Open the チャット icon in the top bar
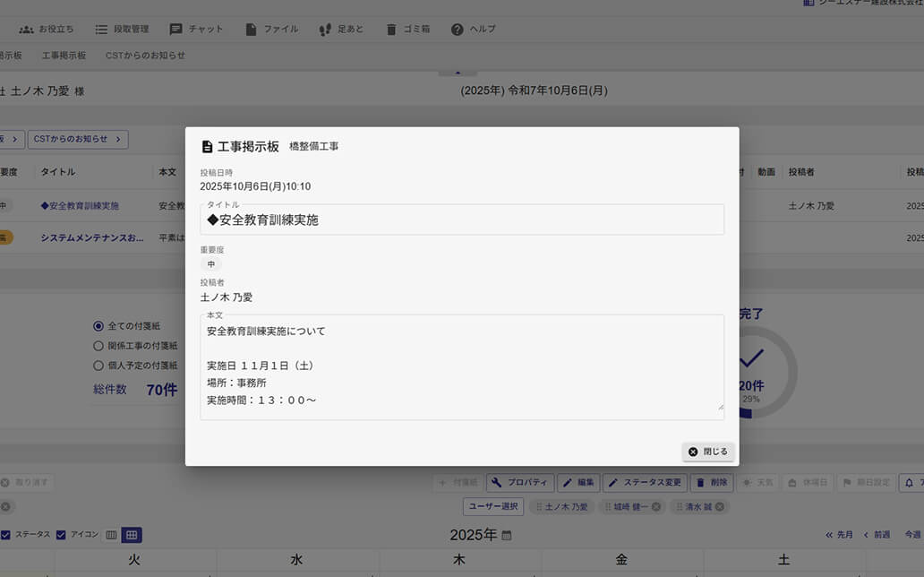Viewport: 924px width, 577px height. pos(197,28)
